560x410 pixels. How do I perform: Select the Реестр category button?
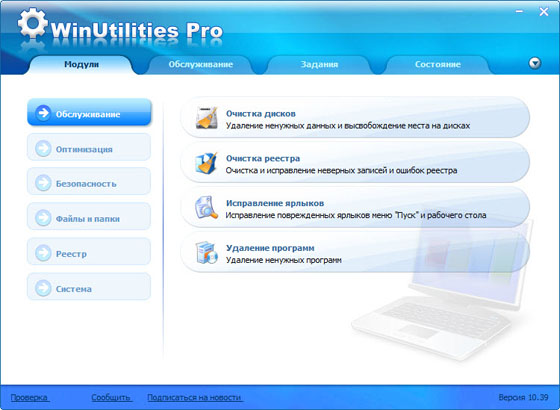pos(89,252)
